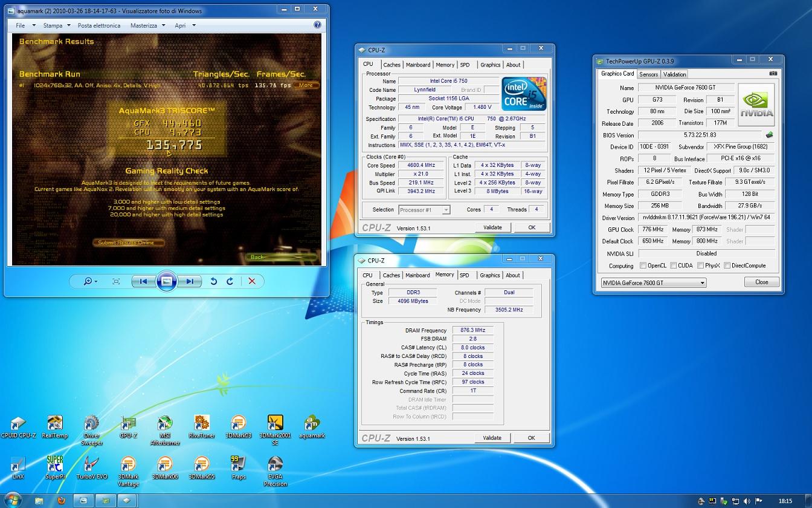Image resolution: width=812 pixels, height=508 pixels.
Task: Open the File menu in the photo viewer
Action: [25, 25]
